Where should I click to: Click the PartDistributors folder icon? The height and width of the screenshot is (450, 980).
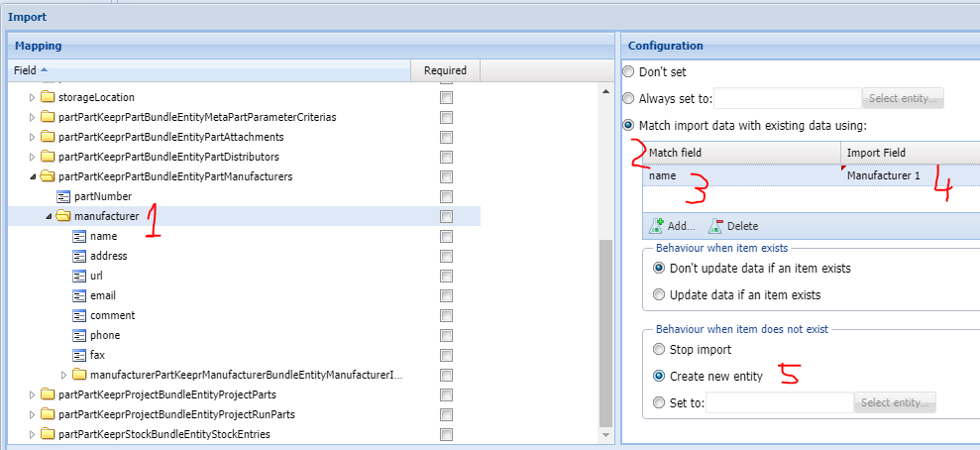(48, 157)
